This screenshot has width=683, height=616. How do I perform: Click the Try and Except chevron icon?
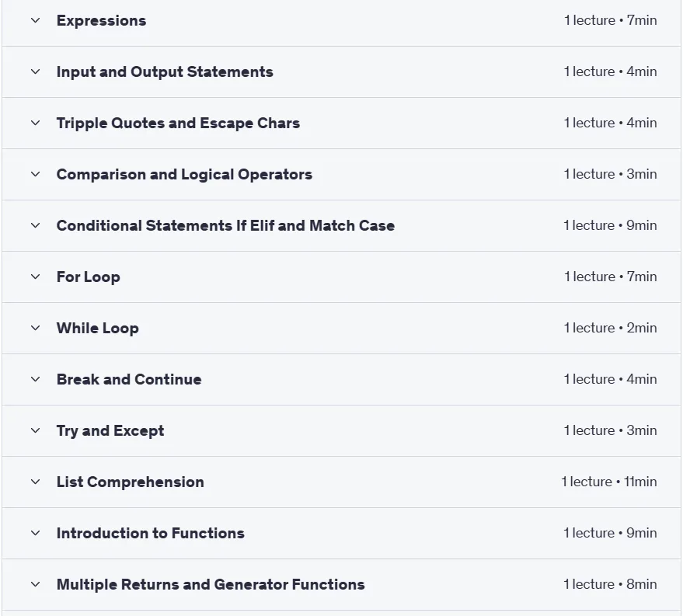[36, 430]
